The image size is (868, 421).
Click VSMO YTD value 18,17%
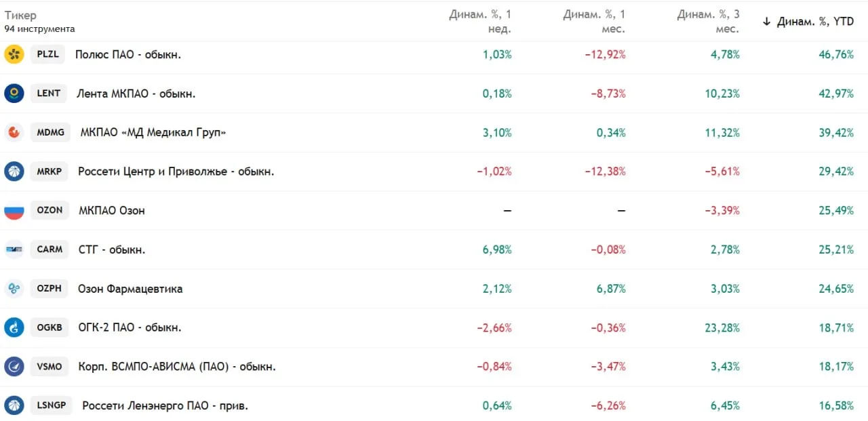[836, 367]
